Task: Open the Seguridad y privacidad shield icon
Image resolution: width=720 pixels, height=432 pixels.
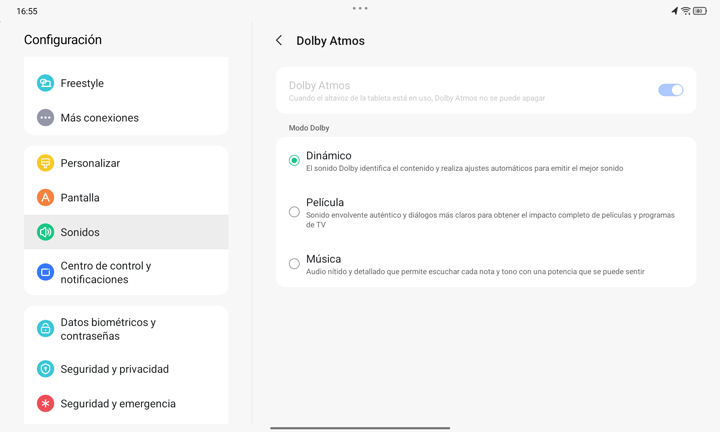Action: tap(45, 369)
